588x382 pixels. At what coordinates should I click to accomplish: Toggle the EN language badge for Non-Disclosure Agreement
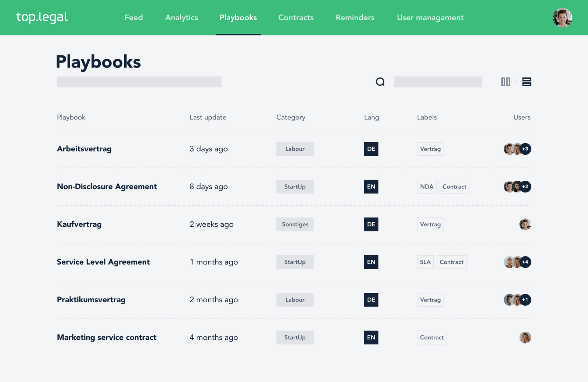point(371,186)
